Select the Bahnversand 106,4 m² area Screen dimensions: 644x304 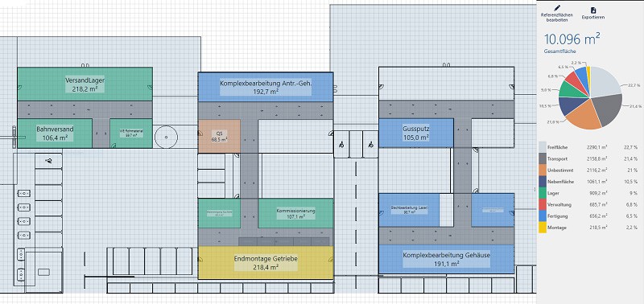(55, 134)
